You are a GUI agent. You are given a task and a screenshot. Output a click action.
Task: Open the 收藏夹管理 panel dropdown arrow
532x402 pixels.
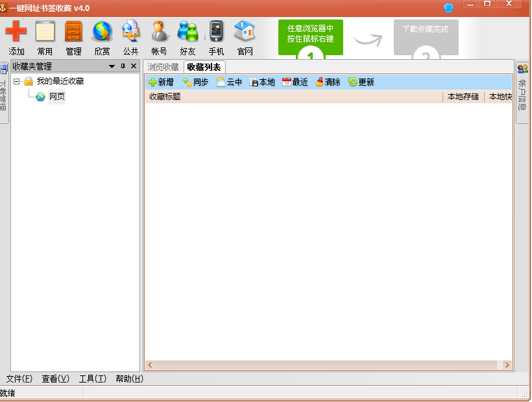pos(112,66)
